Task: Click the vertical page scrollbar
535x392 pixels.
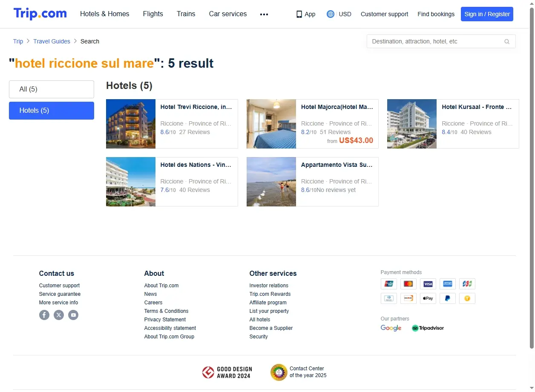Action: [531, 179]
